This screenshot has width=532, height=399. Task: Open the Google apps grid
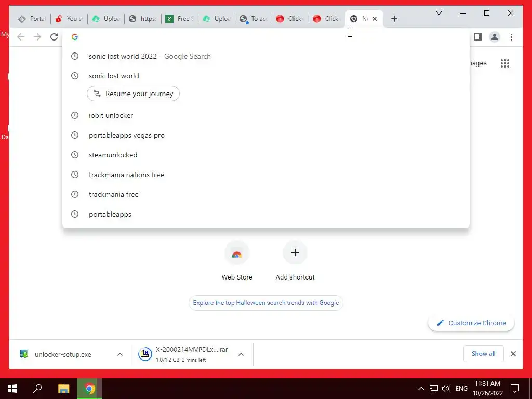tap(505, 63)
